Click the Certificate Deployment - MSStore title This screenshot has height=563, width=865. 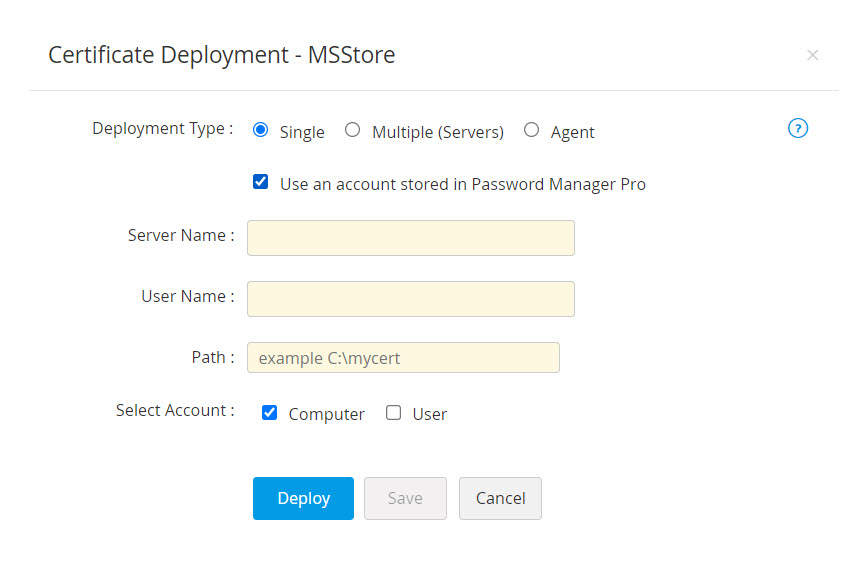coord(221,55)
